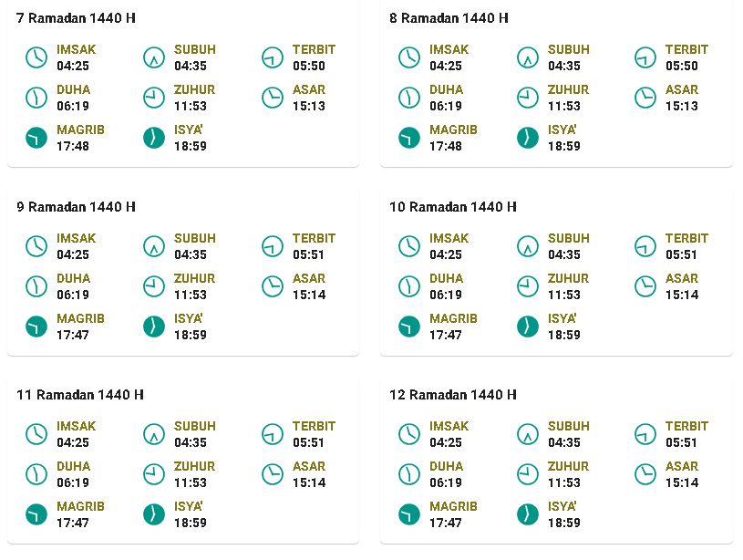Click the filled Isya' clock icon for 9 Ramadan
Image resolution: width=743 pixels, height=560 pixels.
(x=154, y=327)
